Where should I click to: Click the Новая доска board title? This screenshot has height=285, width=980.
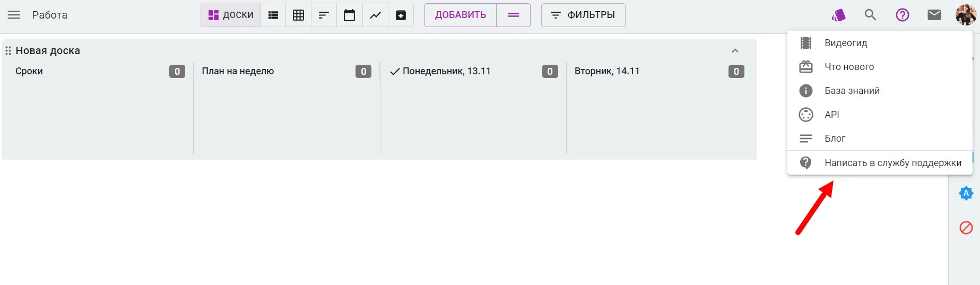coord(48,51)
